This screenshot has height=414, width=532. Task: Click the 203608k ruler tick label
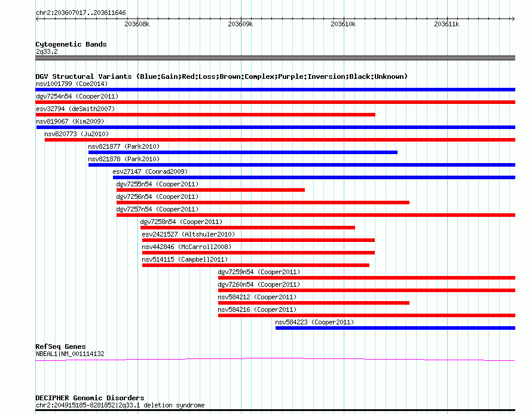pos(137,24)
